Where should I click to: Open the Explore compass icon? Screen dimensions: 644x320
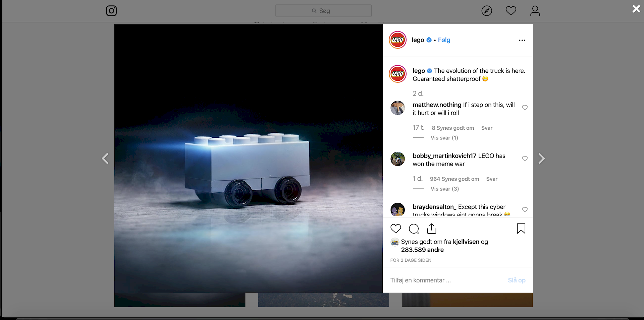coord(487,11)
